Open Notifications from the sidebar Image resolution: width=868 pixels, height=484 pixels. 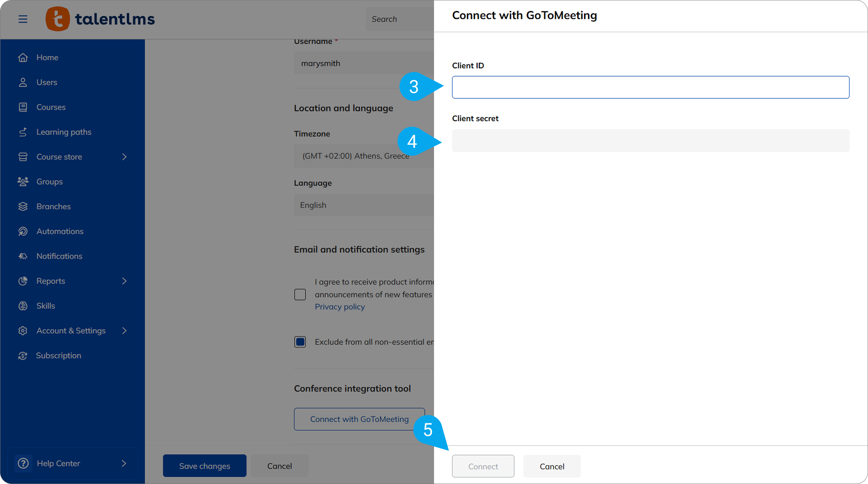(59, 256)
